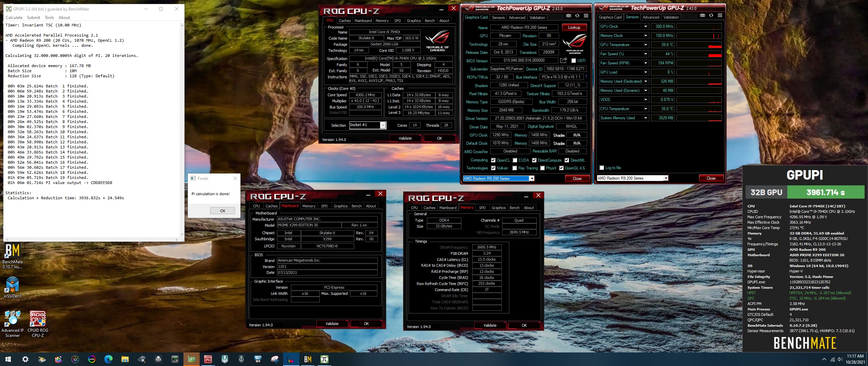The height and width of the screenshot is (366, 868).
Task: Open the inSSIDer 3 desktop icon
Action: pos(13,287)
